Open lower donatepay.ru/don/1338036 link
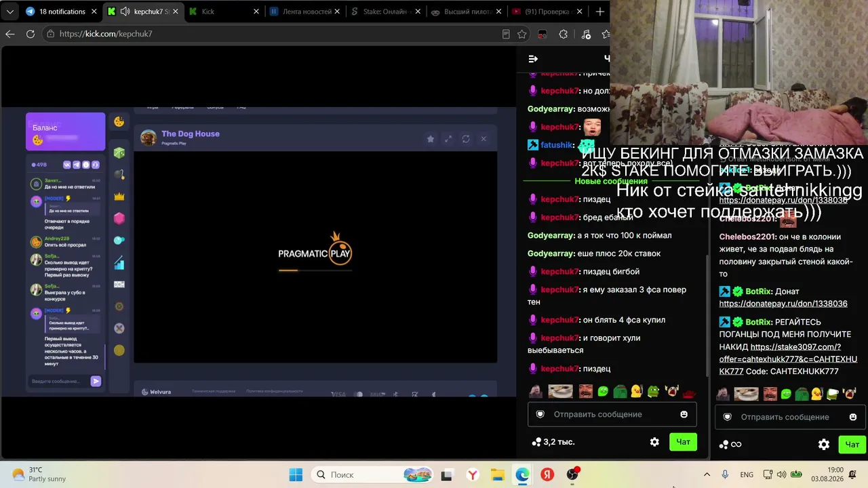868x488 pixels. tap(783, 304)
